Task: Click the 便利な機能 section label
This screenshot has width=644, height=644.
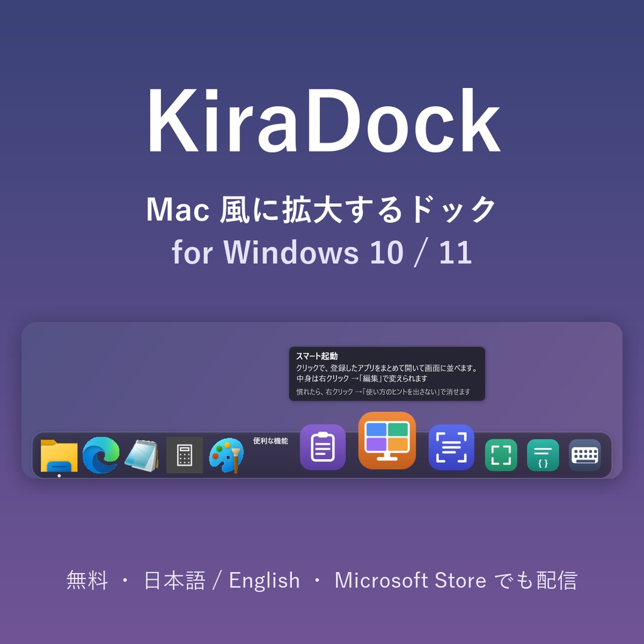Action: click(270, 441)
